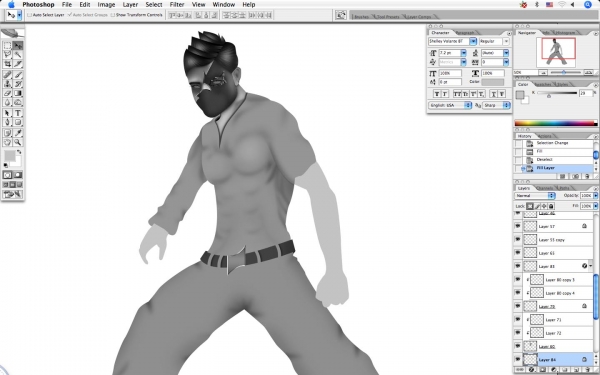
Task: Switch to the Histogram tab
Action: 565,33
